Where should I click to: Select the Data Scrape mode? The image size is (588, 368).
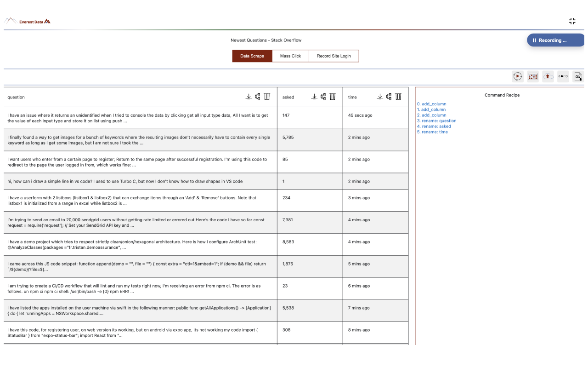pos(252,56)
